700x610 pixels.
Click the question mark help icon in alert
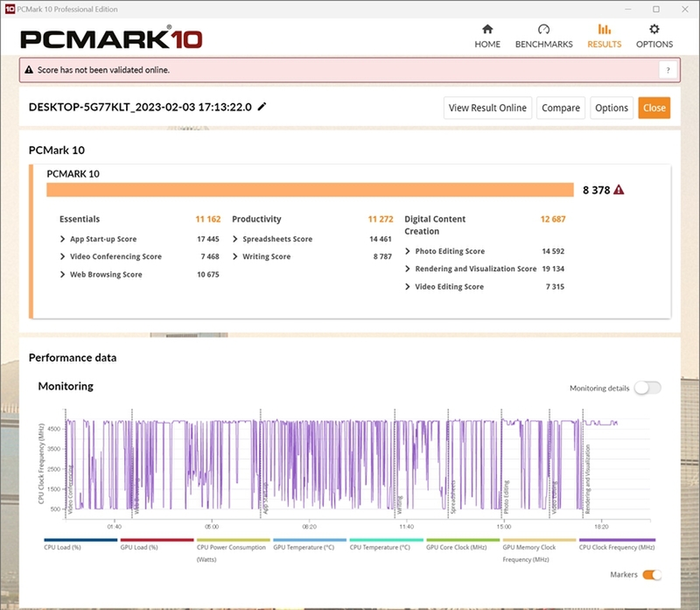click(668, 70)
